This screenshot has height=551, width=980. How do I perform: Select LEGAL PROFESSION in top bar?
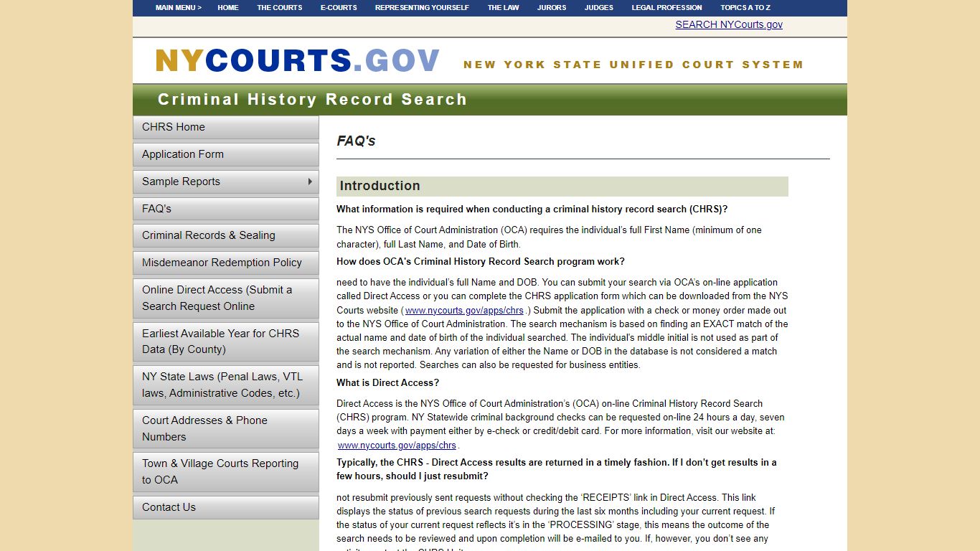tap(666, 8)
